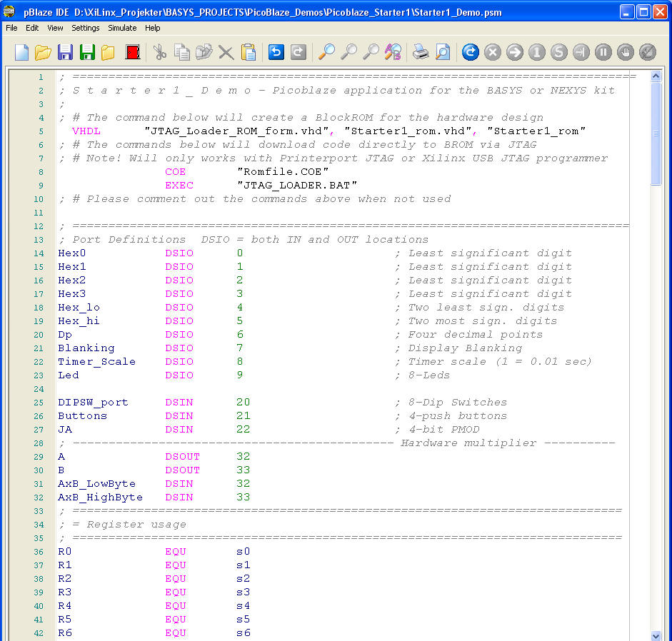
Task: Click the editor scrollbar up arrow
Action: point(656,76)
